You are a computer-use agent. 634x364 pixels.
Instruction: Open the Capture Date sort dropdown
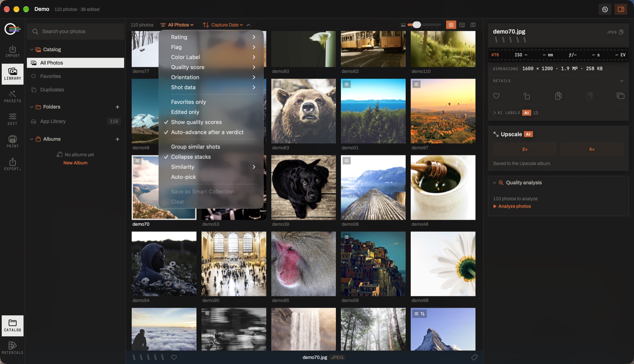223,25
